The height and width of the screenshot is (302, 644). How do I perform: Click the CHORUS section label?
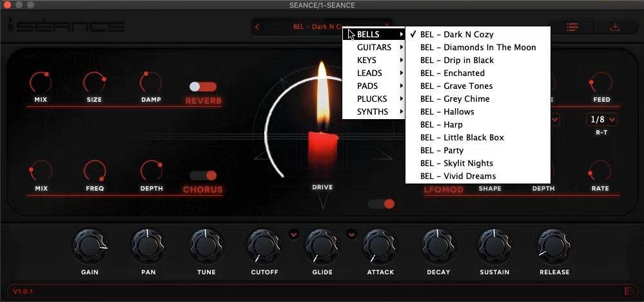(203, 189)
